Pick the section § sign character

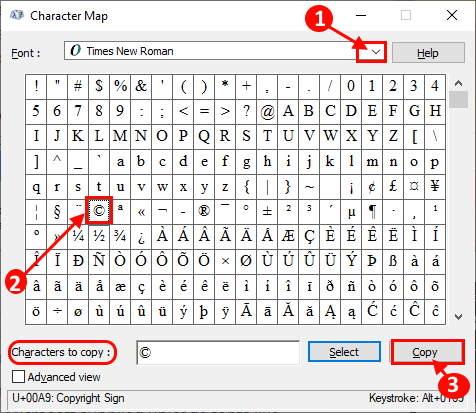point(57,211)
